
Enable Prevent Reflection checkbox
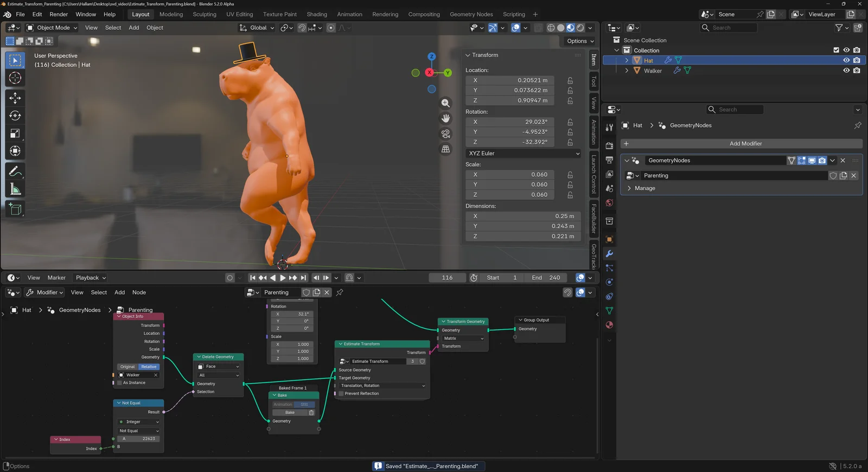tap(341, 394)
